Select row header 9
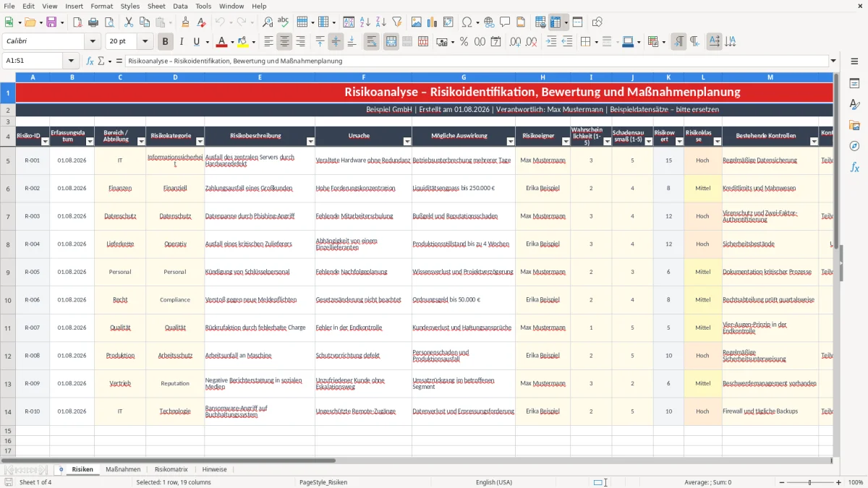This screenshot has height=488, width=868. pyautogui.click(x=7, y=272)
